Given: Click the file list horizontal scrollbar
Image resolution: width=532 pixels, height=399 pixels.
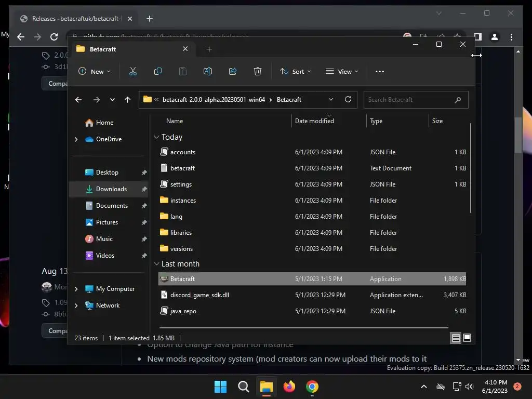Looking at the screenshot, I should [x=303, y=328].
